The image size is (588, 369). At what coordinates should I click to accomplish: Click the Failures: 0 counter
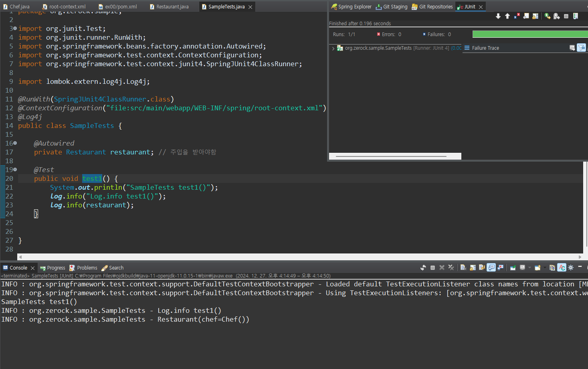(x=436, y=34)
